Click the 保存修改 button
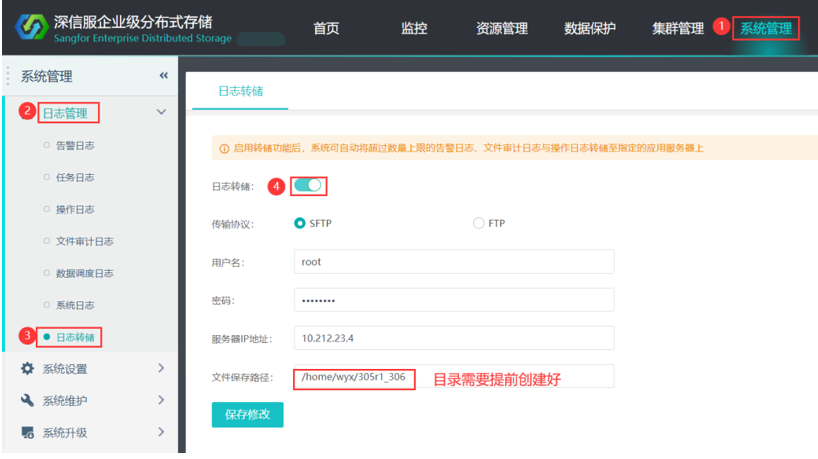Image resolution: width=818 pixels, height=459 pixels. (x=247, y=415)
